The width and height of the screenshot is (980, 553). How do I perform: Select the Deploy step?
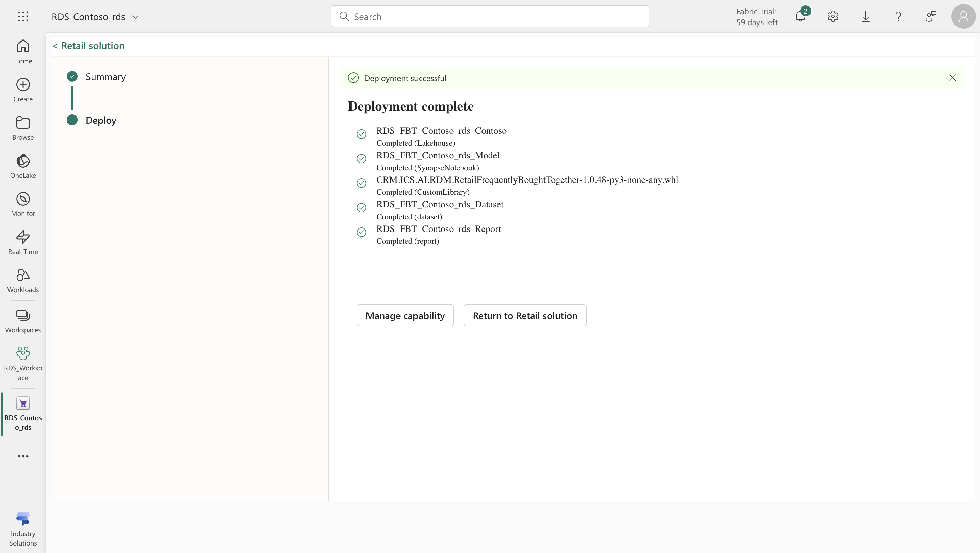[101, 120]
